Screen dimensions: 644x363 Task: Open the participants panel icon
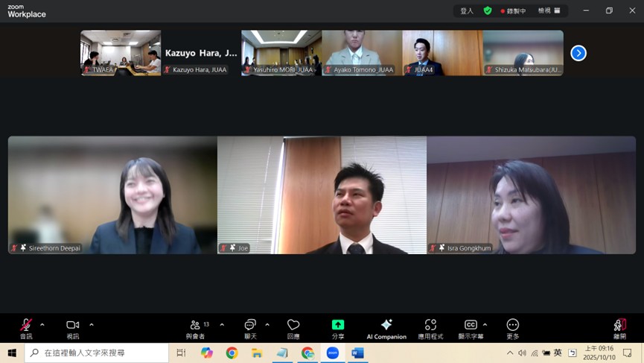[x=195, y=325]
